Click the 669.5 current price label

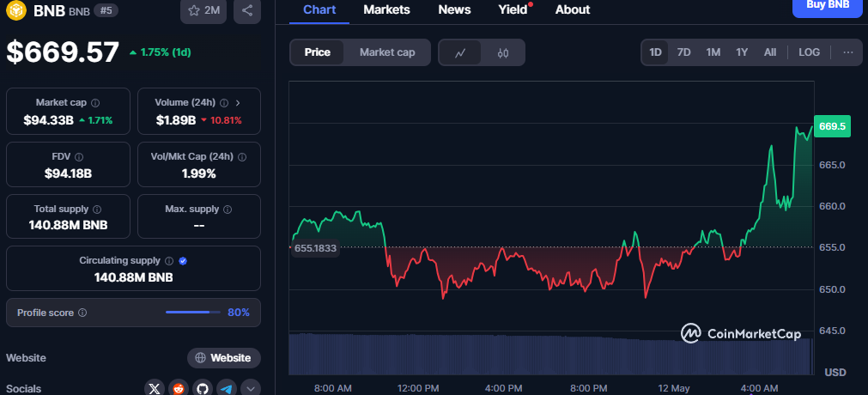point(832,126)
